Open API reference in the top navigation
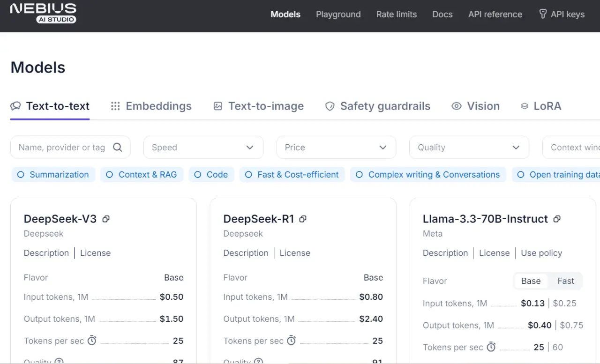The width and height of the screenshot is (600, 364). [495, 15]
